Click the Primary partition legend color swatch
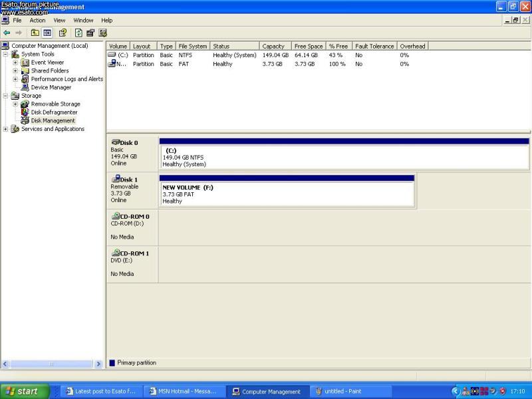 point(112,362)
